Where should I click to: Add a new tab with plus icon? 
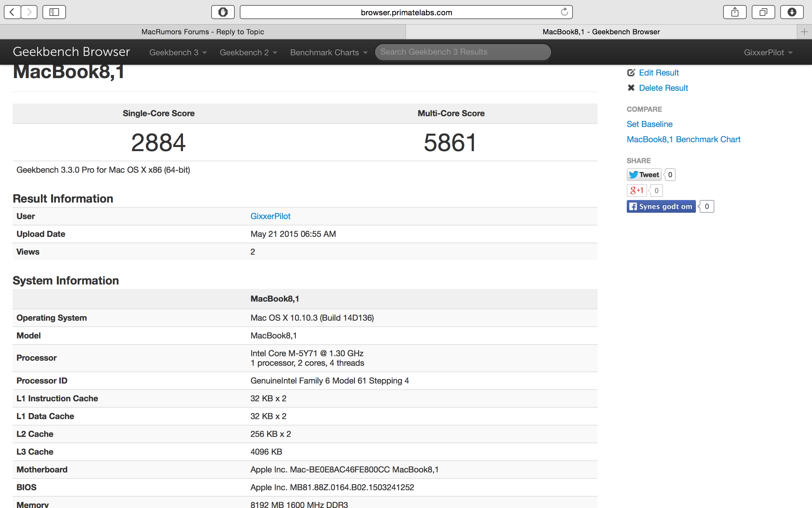[x=804, y=32]
